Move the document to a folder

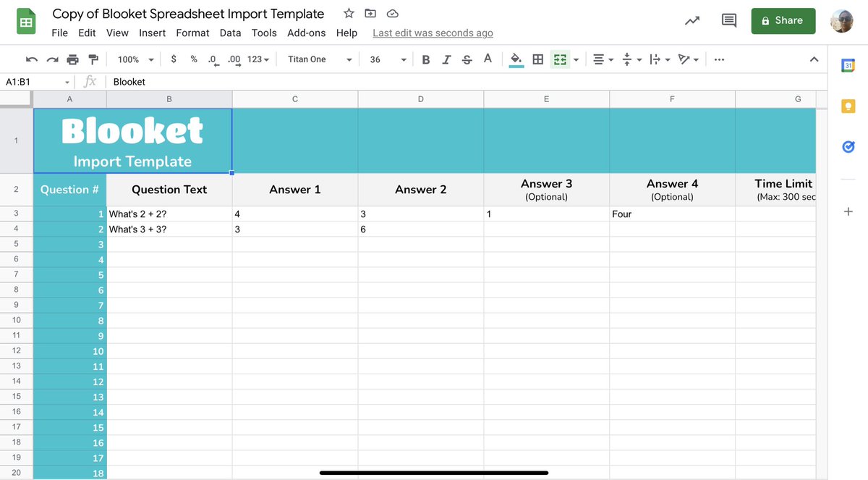pos(370,14)
